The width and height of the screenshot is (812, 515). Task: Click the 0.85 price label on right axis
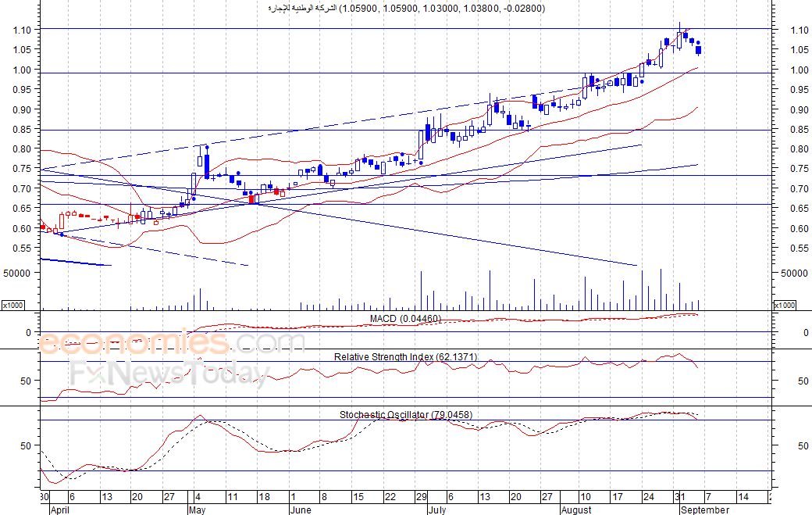pyautogui.click(x=800, y=130)
